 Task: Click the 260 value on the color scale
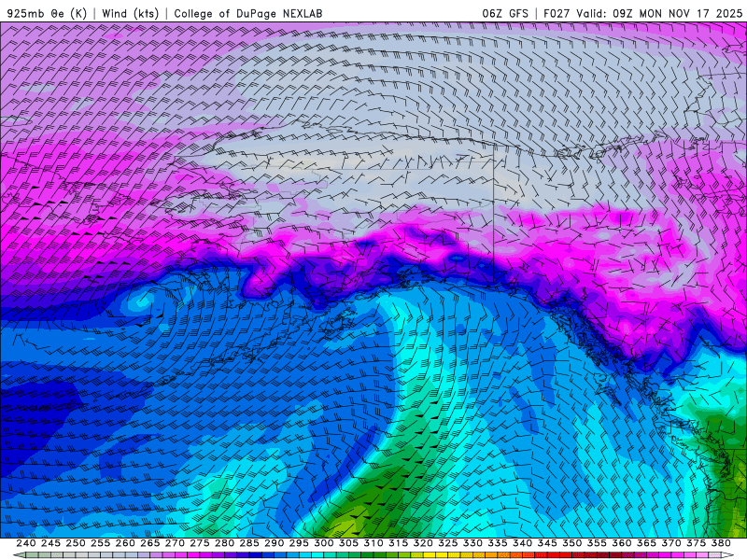(125, 543)
